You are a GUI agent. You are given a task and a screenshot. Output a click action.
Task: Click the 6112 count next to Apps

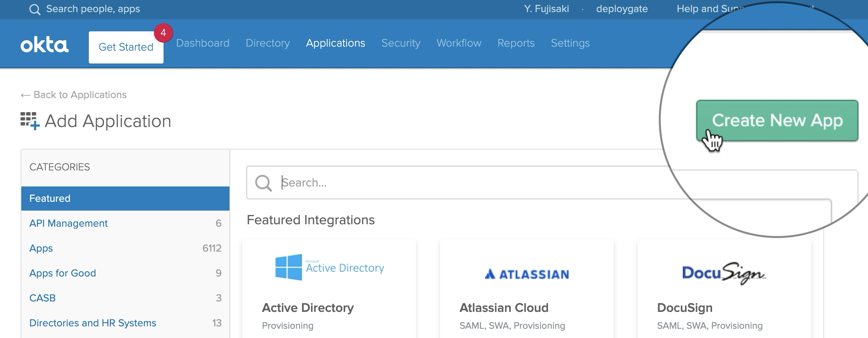pyautogui.click(x=212, y=248)
